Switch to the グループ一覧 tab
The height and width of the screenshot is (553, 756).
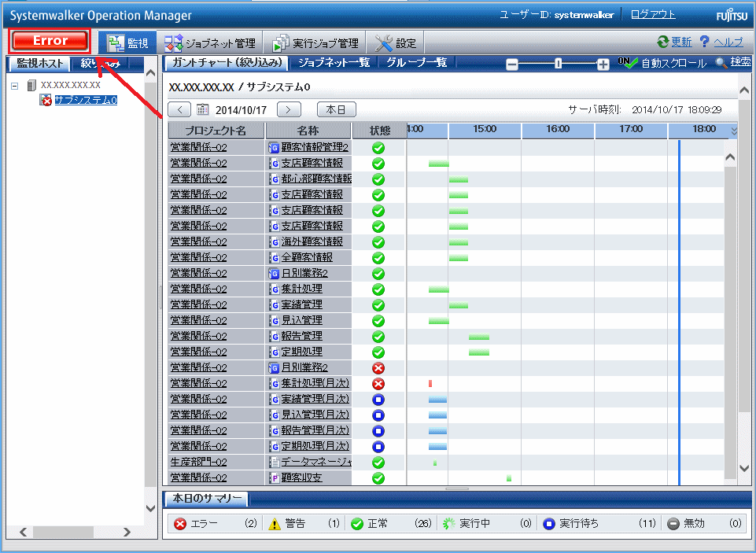coord(417,63)
